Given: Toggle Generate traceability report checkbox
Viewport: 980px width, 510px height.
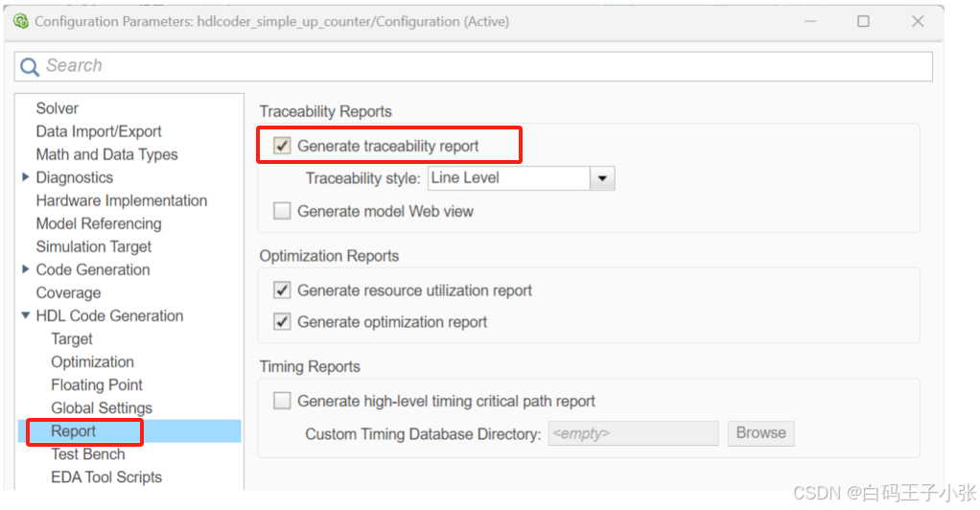Looking at the screenshot, I should click(x=282, y=146).
